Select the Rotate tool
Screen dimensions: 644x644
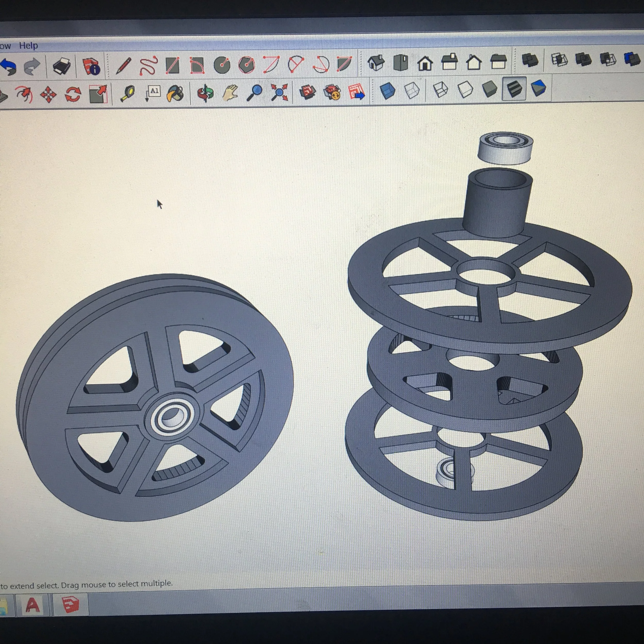(73, 94)
